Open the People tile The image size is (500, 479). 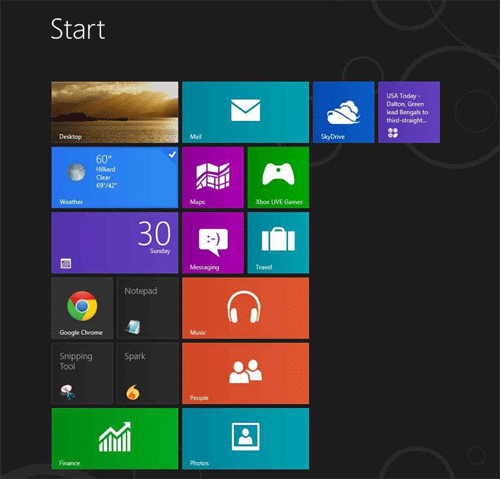pyautogui.click(x=245, y=374)
